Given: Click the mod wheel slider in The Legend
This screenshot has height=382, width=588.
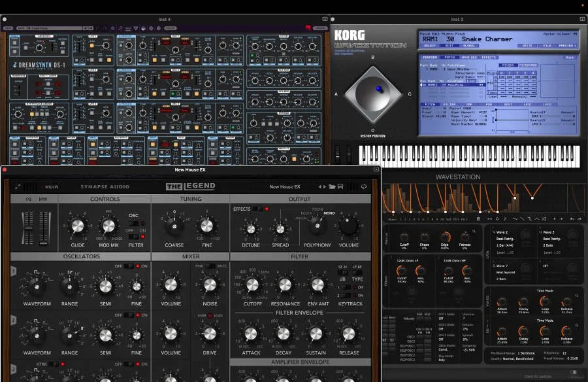Looking at the screenshot, I should pyautogui.click(x=44, y=243).
